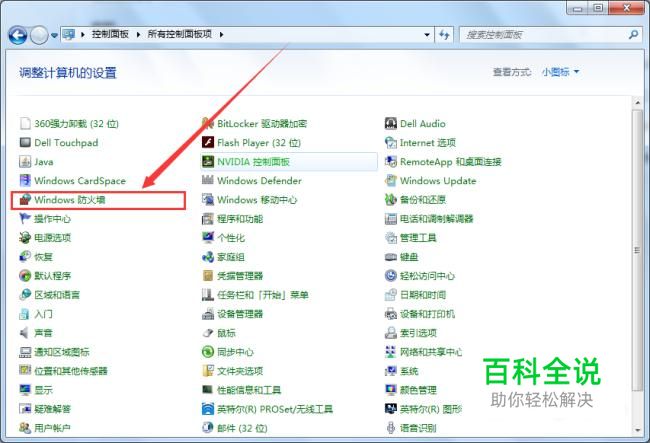Viewport: 650px width, 443px height.
Task: Open the 显示 item
Action: pyautogui.click(x=44, y=390)
